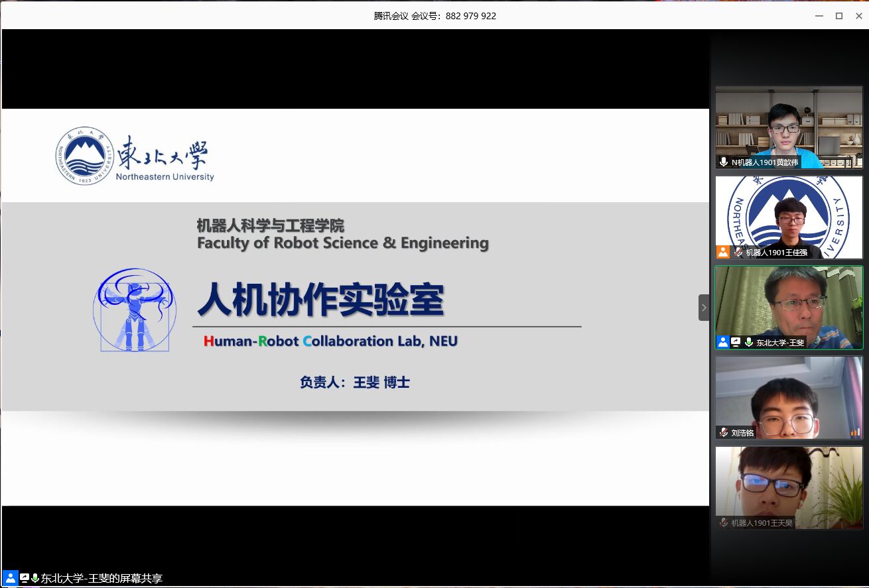Image resolution: width=869 pixels, height=588 pixels.
Task: Click microphone icon on 黄歆伟's video tile
Action: pyautogui.click(x=724, y=162)
